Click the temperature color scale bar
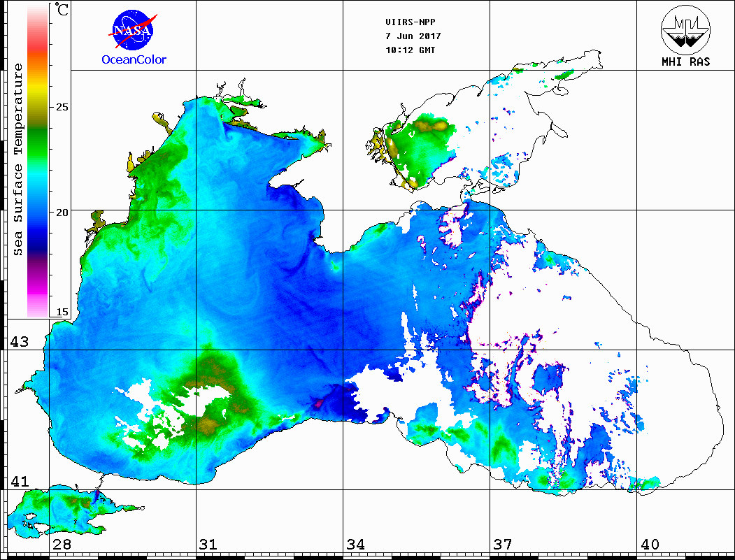The image size is (735, 560). 38,161
